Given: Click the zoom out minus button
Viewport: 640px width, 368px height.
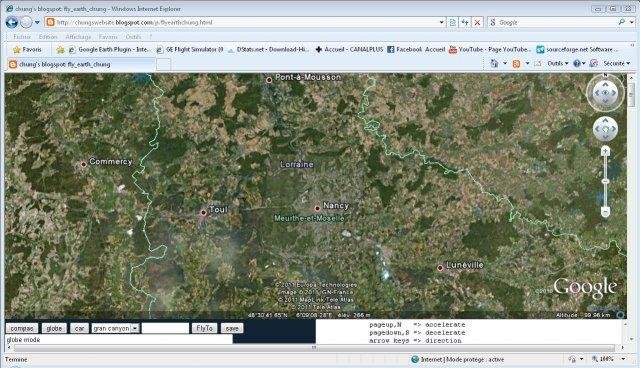Looking at the screenshot, I should pyautogui.click(x=605, y=211).
